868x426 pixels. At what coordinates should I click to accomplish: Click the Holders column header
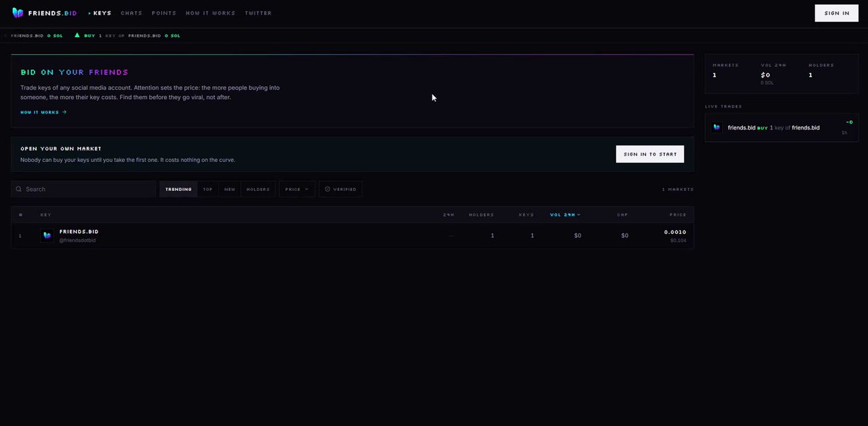pos(481,215)
